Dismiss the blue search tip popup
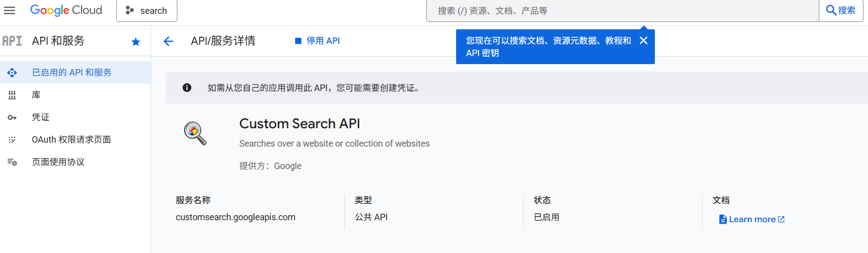 643,41
